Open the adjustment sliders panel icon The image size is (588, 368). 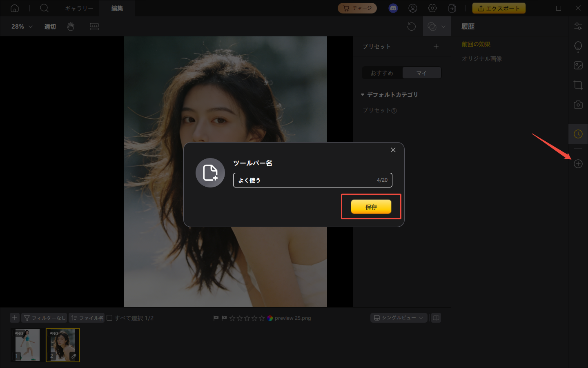[x=578, y=26]
